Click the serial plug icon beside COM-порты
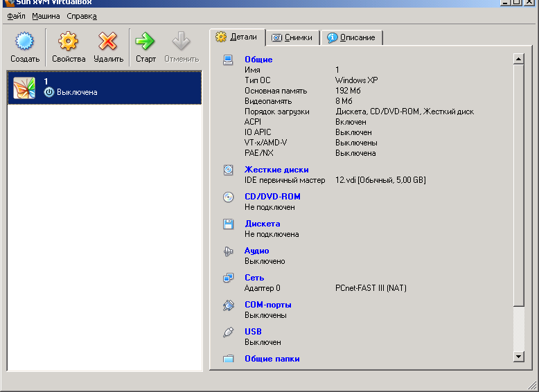 pyautogui.click(x=228, y=305)
